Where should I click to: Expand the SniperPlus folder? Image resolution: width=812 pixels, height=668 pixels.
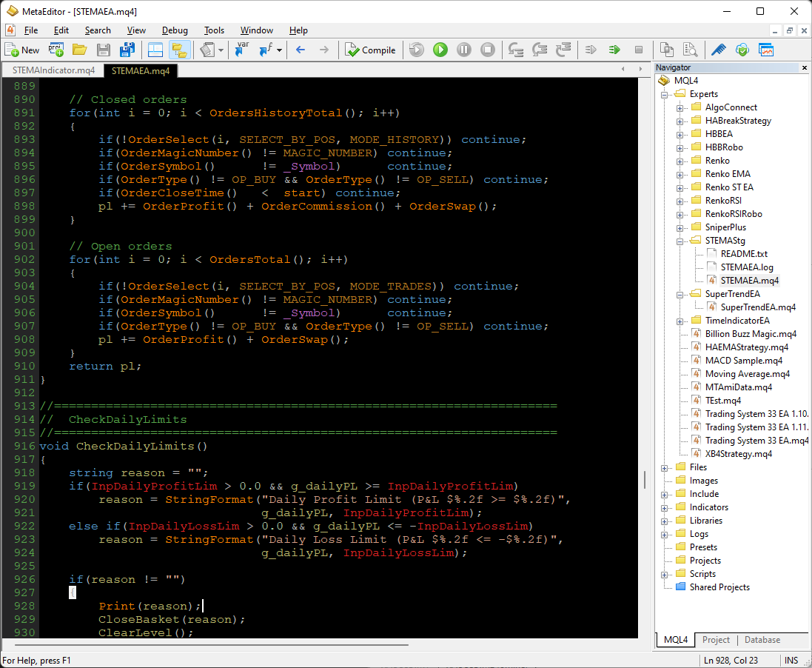[x=680, y=228]
